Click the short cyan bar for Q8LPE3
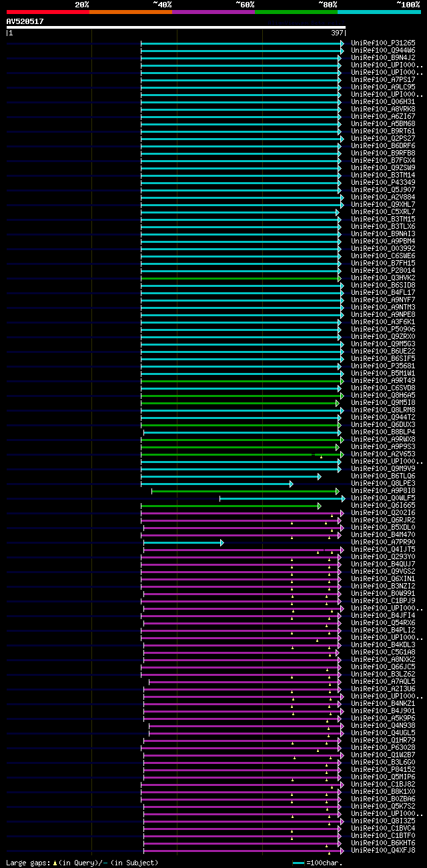 point(217,484)
